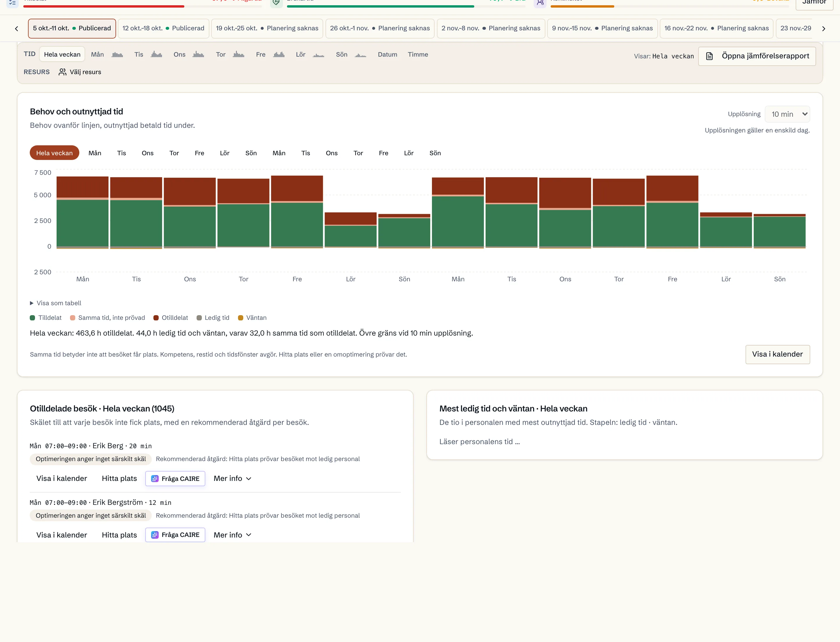The width and height of the screenshot is (840, 642).
Task: Switch TID filter to Timme
Action: (418, 54)
